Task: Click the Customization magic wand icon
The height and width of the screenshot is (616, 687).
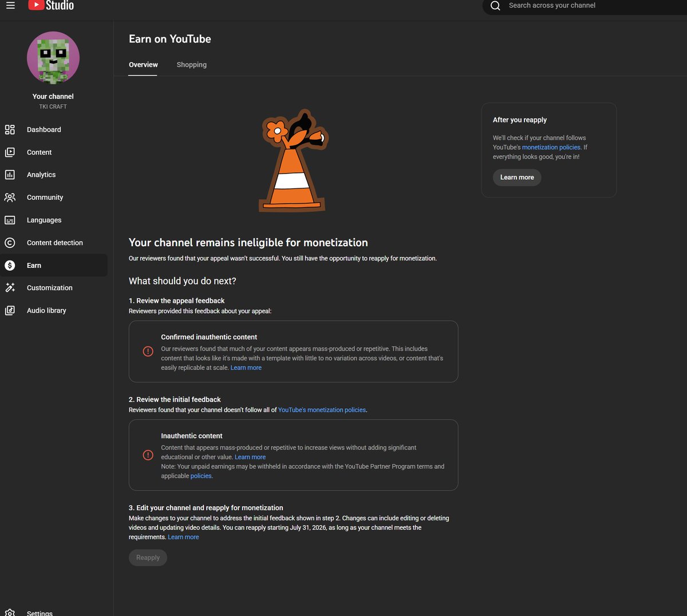Action: [x=10, y=288]
